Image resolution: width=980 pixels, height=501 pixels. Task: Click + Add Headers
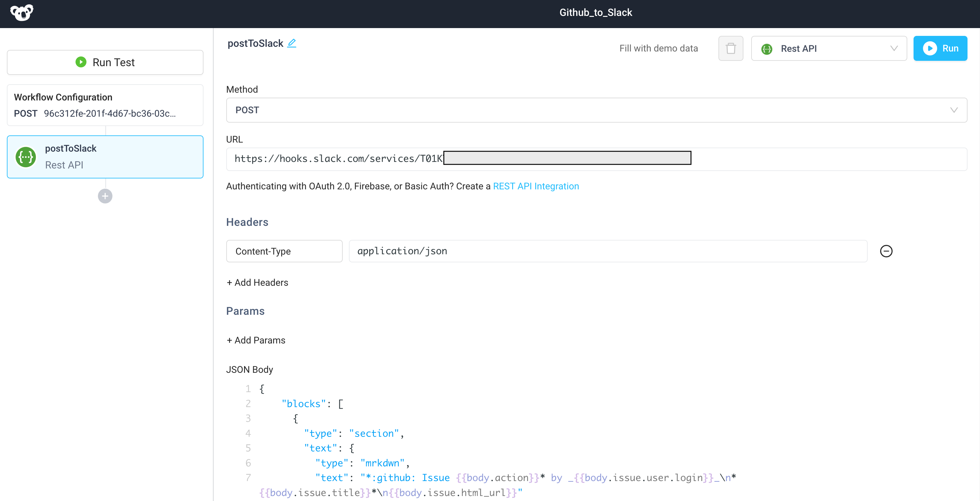(x=257, y=282)
